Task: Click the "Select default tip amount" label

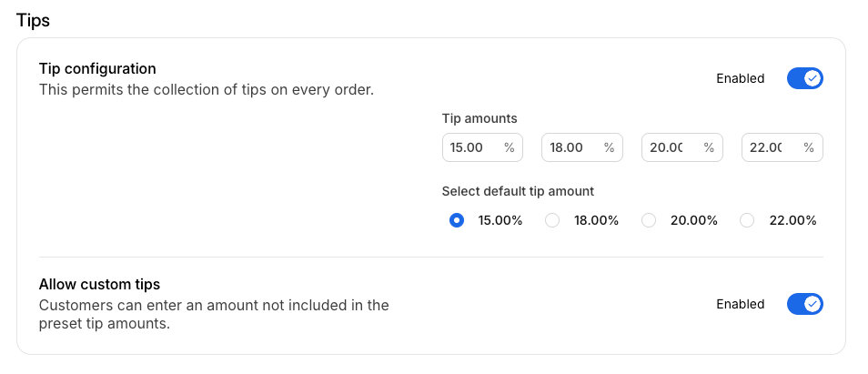Action: [x=518, y=191]
